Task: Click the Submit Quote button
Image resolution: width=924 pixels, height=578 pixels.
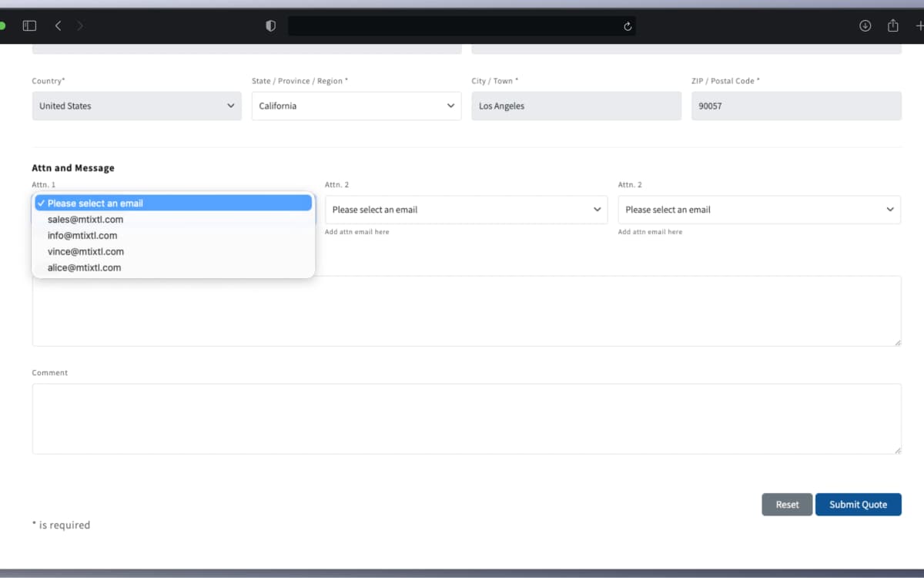Action: coord(858,505)
